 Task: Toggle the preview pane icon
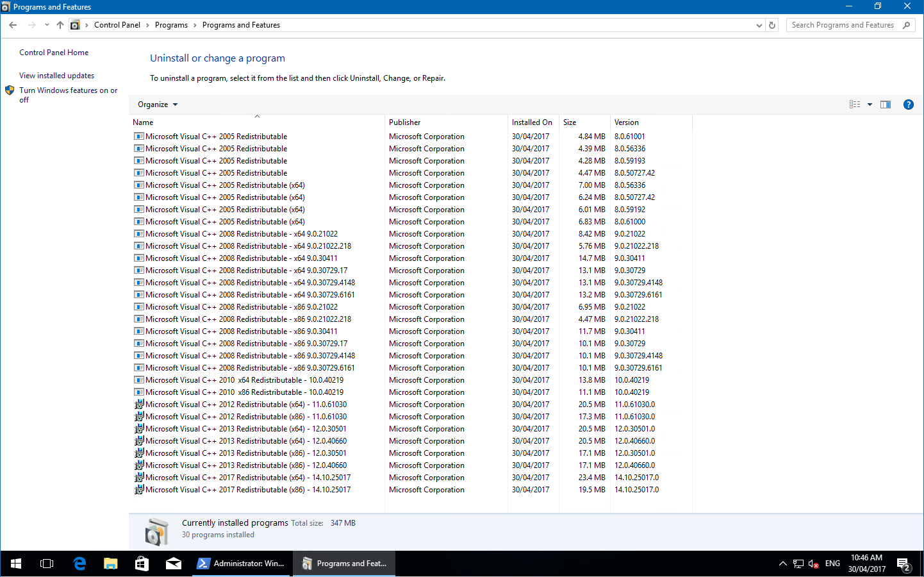coord(886,105)
